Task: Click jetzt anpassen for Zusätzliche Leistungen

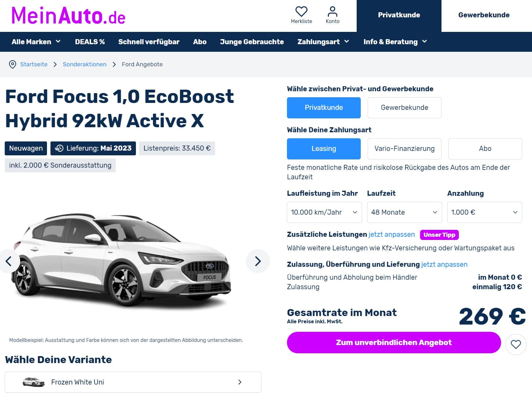Action: coord(392,235)
